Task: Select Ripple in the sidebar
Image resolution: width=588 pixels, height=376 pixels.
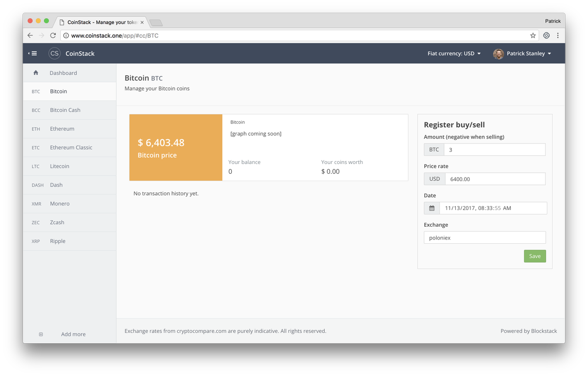Action: click(70, 241)
